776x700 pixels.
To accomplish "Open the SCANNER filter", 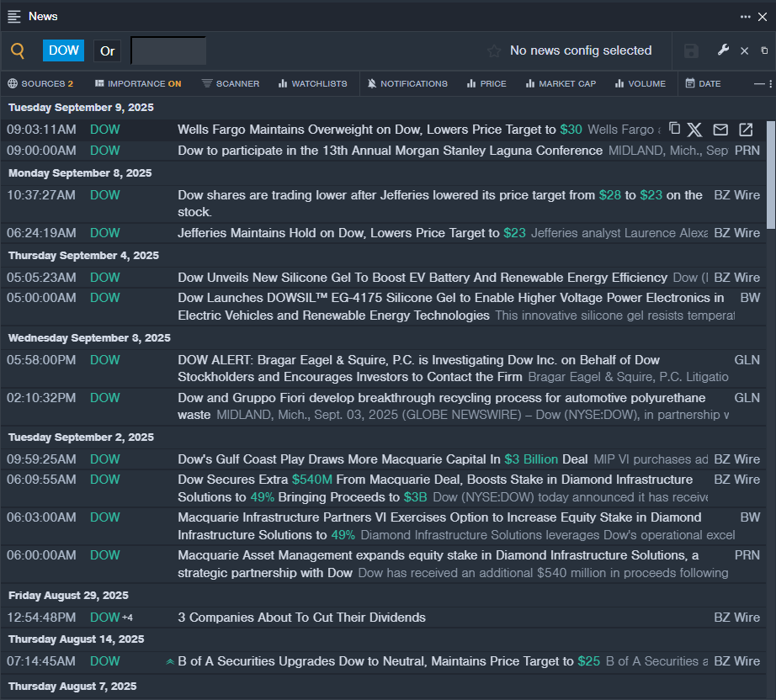I will coord(231,83).
